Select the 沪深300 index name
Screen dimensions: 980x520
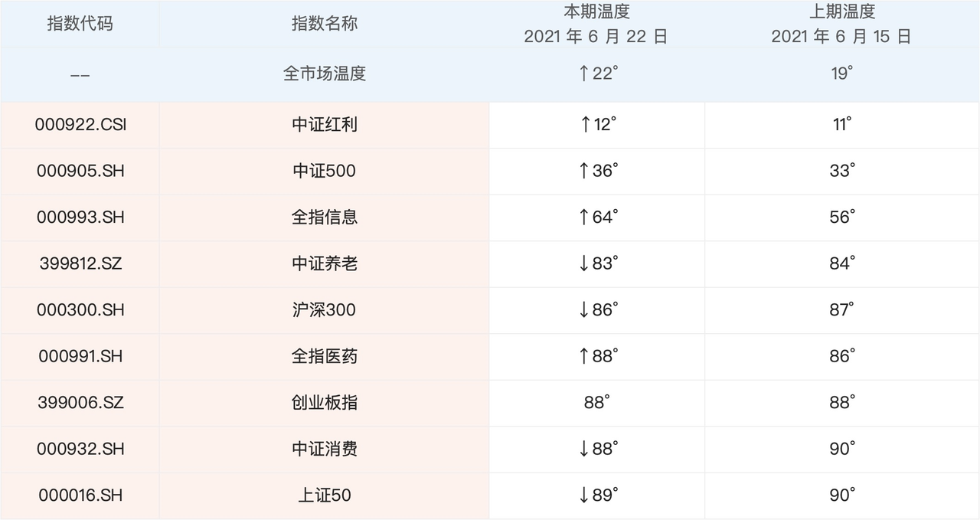(x=324, y=310)
